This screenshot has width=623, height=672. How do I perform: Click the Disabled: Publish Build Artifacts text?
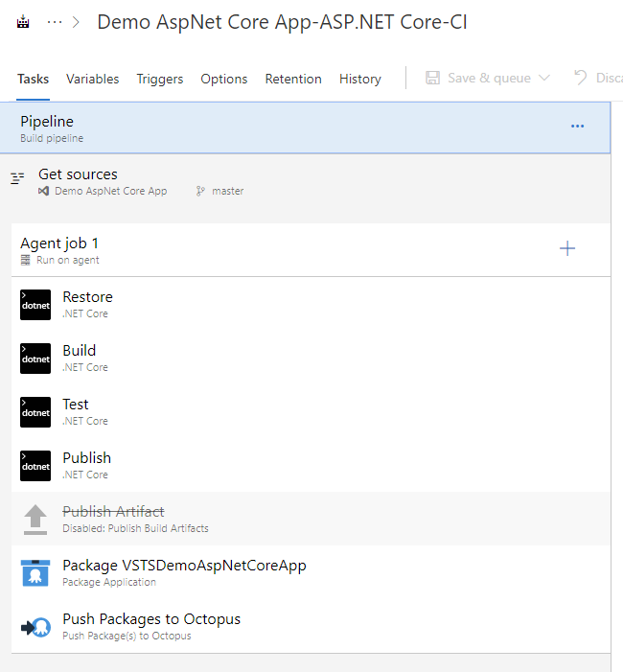[135, 528]
